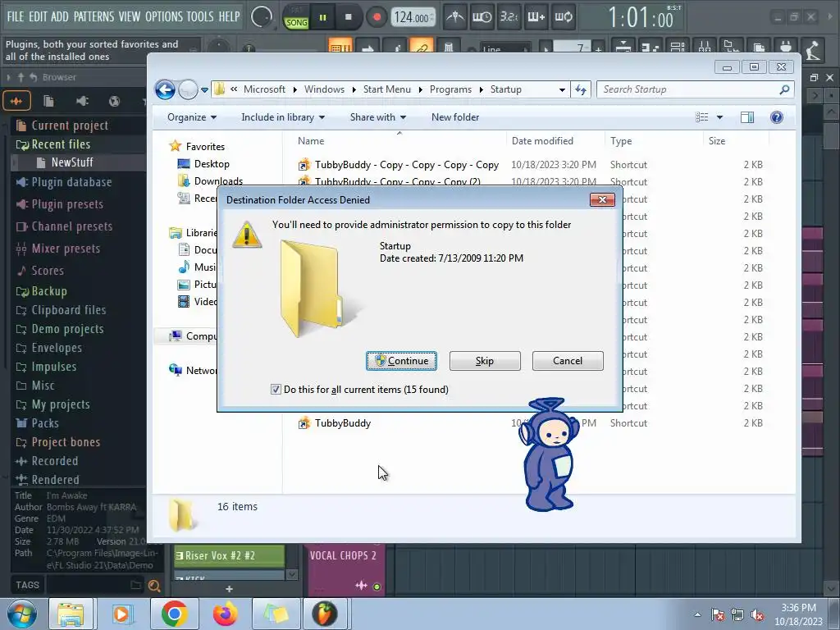The image size is (840, 630).
Task: Open the change-view dropdown arrow in Explorer
Action: pos(719,117)
